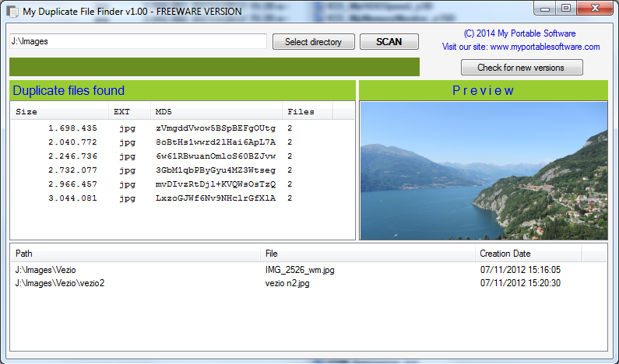Click the Select directory button

click(313, 42)
